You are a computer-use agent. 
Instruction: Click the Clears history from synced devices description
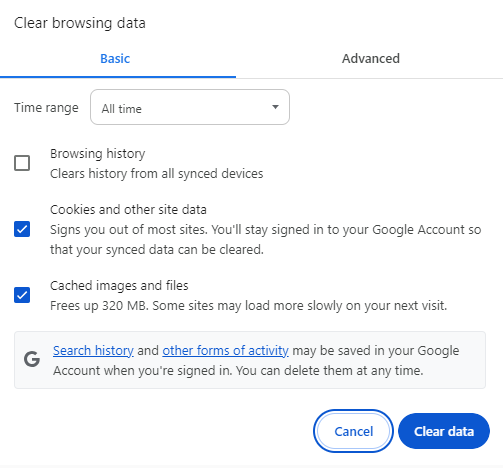pos(157,174)
